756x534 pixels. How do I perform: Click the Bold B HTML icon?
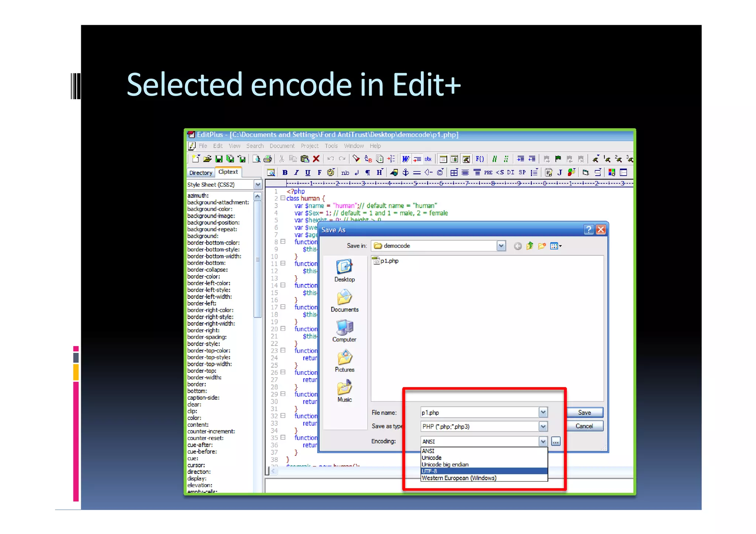click(285, 172)
